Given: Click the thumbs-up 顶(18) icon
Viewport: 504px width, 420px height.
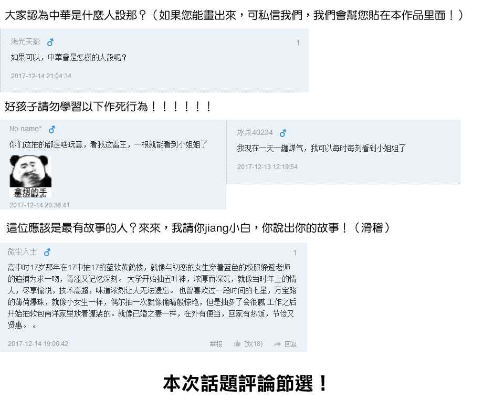Looking at the screenshot, I should tap(237, 344).
